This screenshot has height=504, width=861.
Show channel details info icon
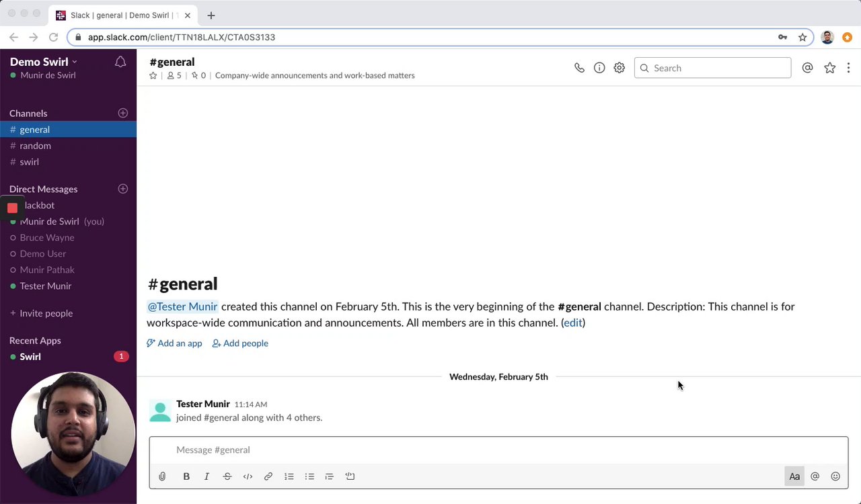(599, 68)
